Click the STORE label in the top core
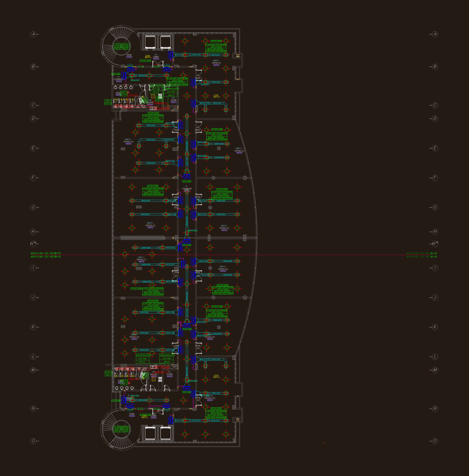 pos(173,100)
